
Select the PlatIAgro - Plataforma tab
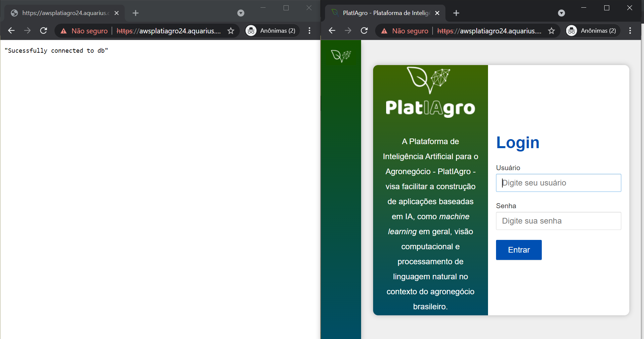pyautogui.click(x=385, y=13)
